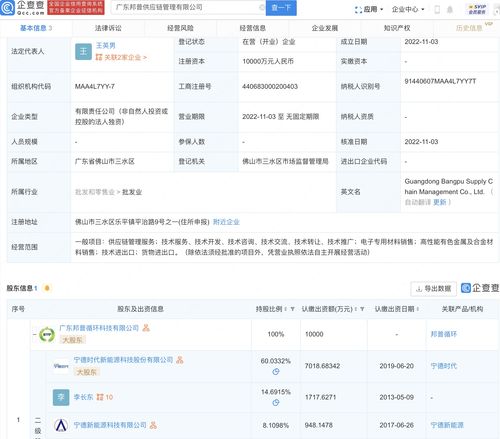Sort by 认缴出资额(万元) sort arrows
This screenshot has height=439, width=500.
(x=356, y=309)
